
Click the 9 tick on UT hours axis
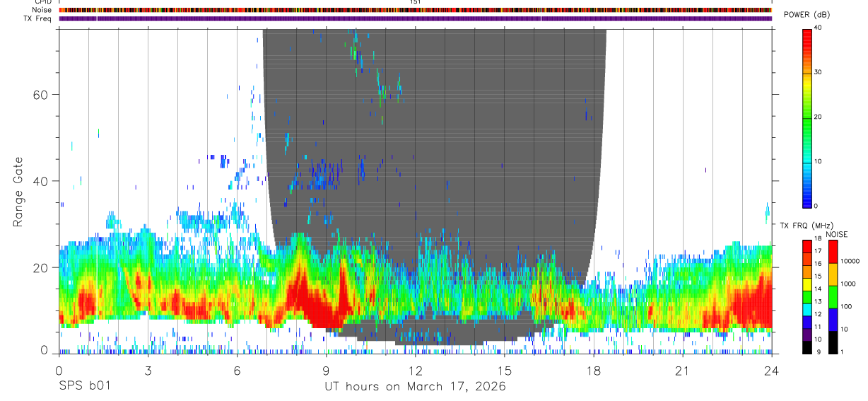pyautogui.click(x=326, y=371)
